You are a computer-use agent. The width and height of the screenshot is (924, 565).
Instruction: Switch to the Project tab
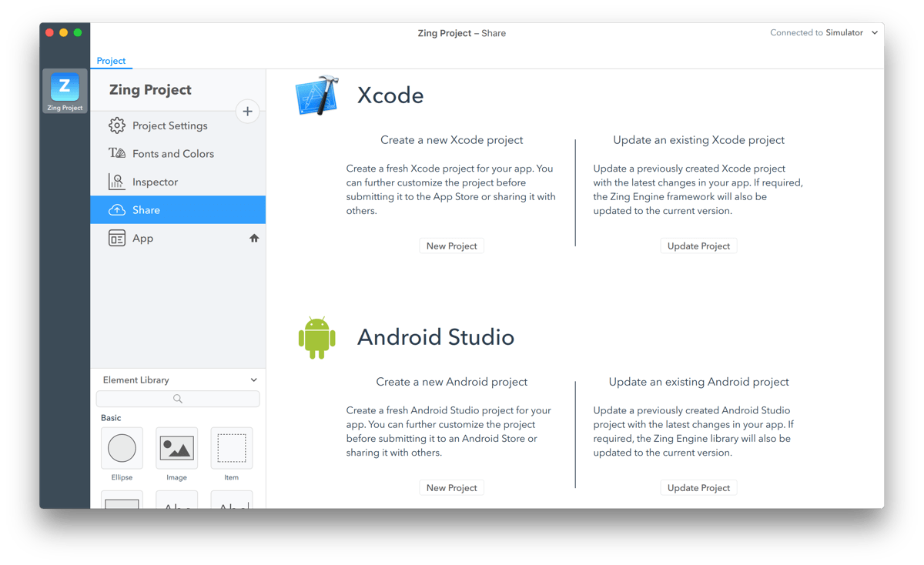[111, 61]
